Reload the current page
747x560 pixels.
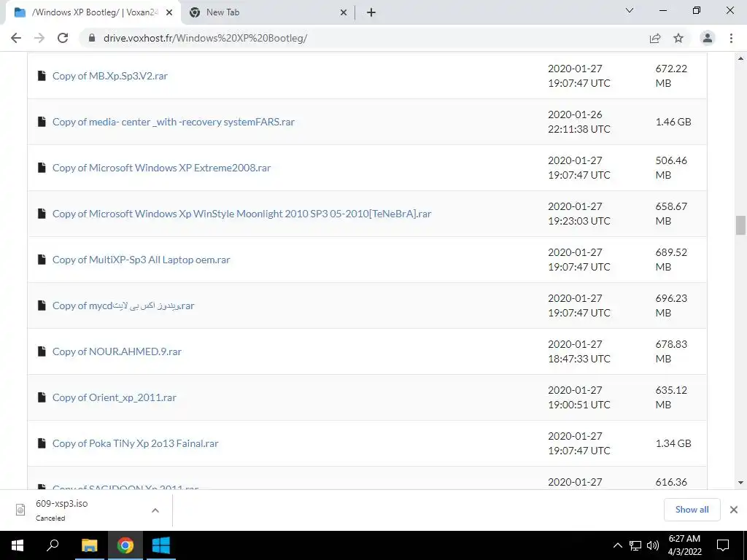pyautogui.click(x=63, y=38)
